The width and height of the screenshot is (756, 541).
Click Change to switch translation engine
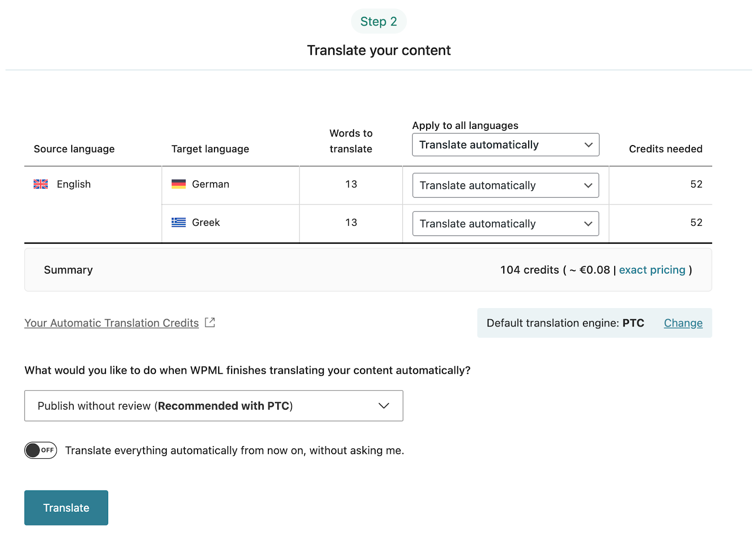point(683,323)
